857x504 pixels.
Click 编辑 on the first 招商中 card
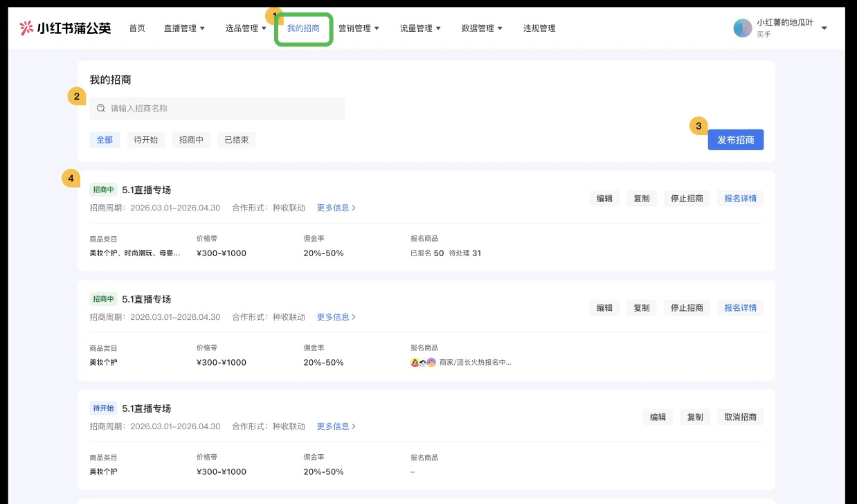604,199
